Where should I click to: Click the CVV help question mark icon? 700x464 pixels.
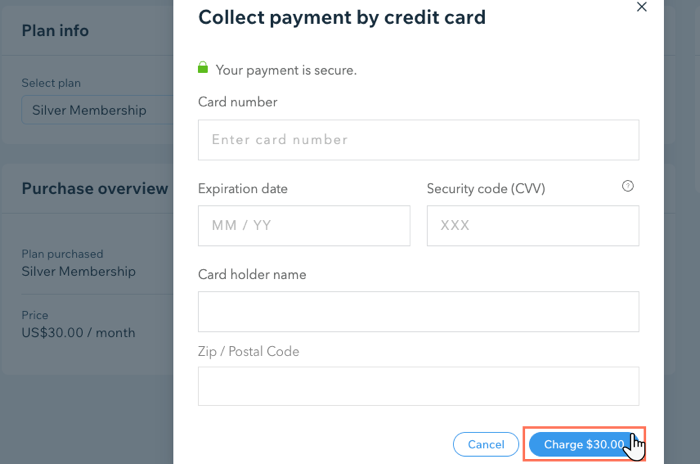click(x=628, y=186)
